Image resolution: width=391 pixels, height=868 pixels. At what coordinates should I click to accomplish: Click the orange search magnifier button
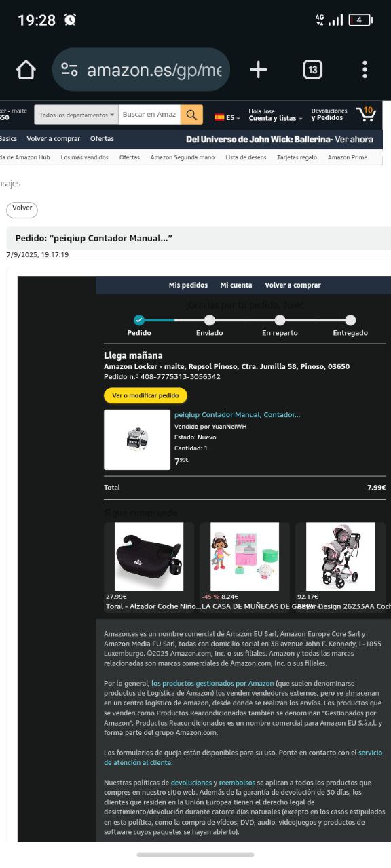coord(191,115)
